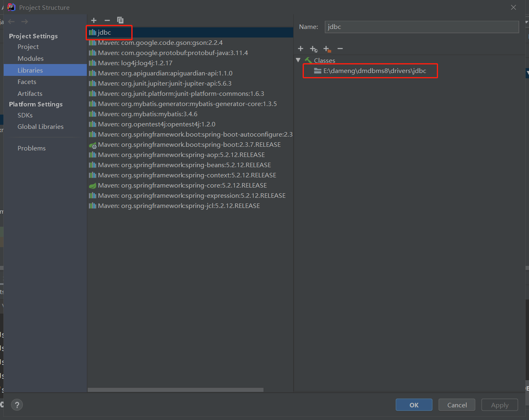This screenshot has width=529, height=420.
Task: Click the jdbc library icon
Action: point(93,32)
